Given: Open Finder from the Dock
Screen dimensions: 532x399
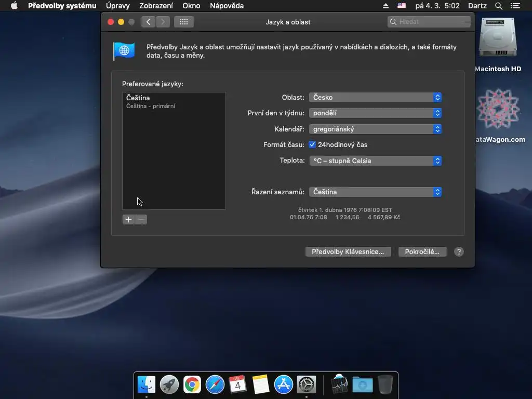Looking at the screenshot, I should coord(147,385).
